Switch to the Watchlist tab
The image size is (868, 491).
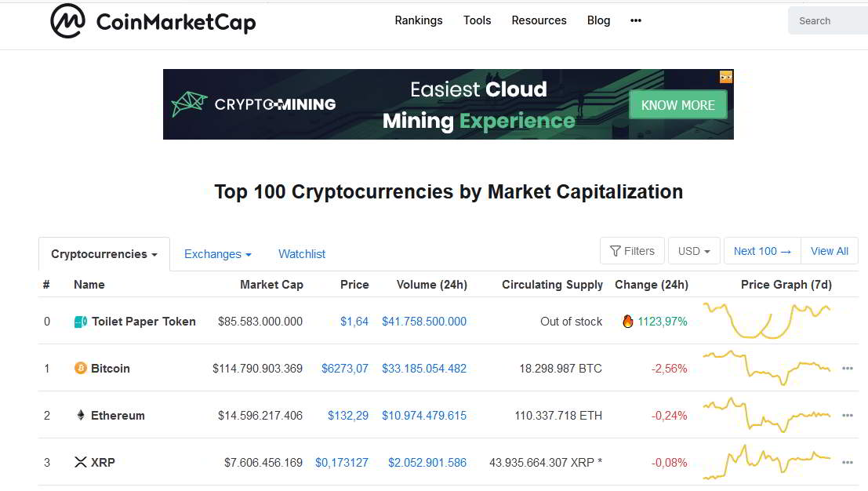[302, 254]
